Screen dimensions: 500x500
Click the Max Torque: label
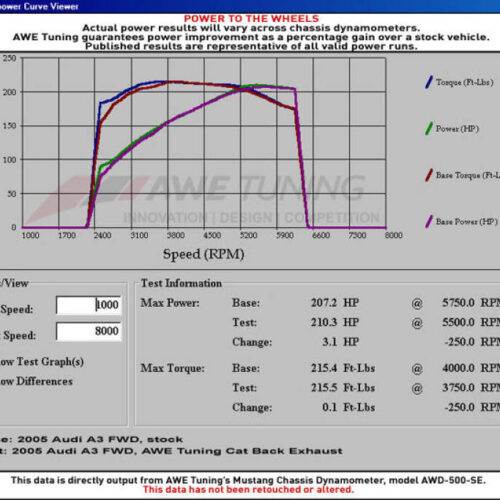[172, 368]
